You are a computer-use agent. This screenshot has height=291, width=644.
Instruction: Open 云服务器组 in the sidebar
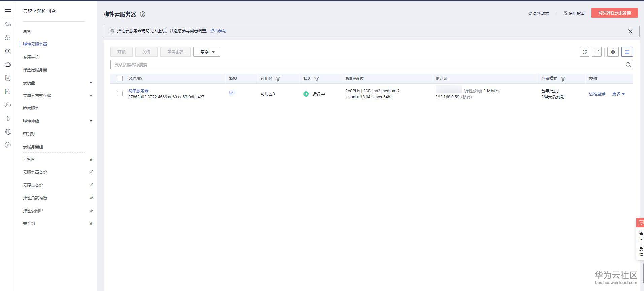33,147
